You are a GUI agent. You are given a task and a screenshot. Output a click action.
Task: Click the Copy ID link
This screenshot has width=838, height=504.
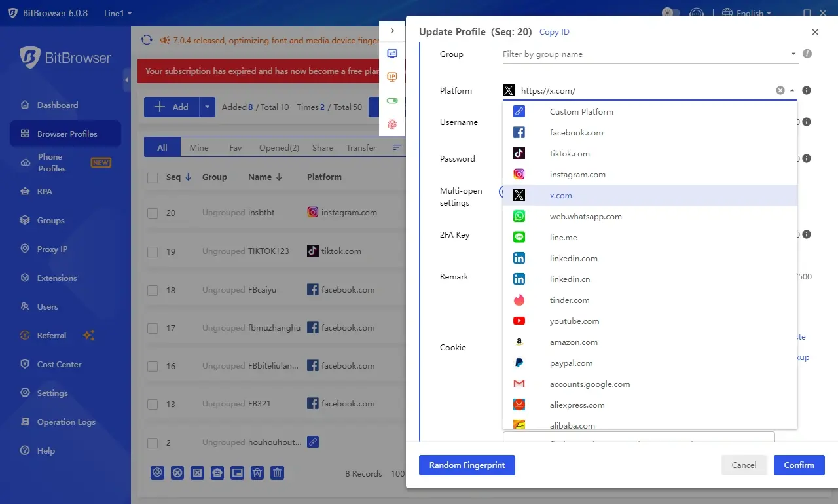[554, 32]
